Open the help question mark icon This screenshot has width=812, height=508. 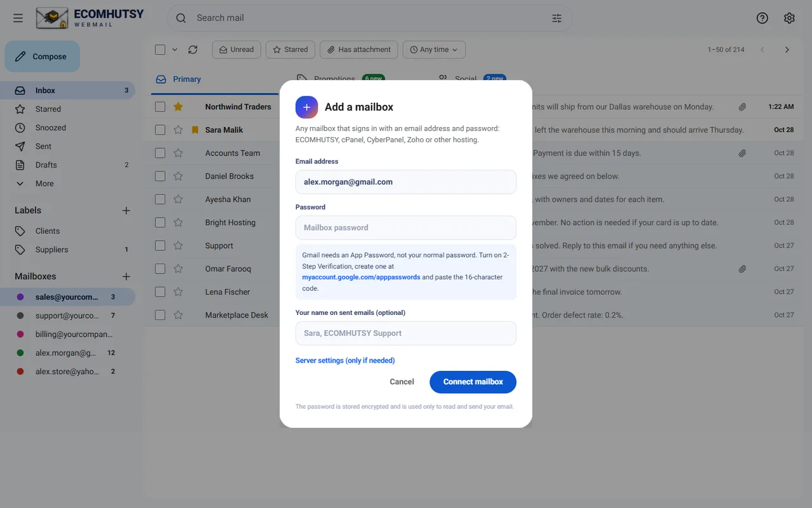pos(763,18)
